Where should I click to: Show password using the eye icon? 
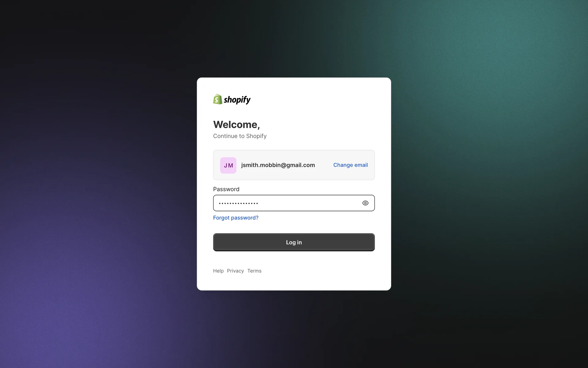(365, 203)
